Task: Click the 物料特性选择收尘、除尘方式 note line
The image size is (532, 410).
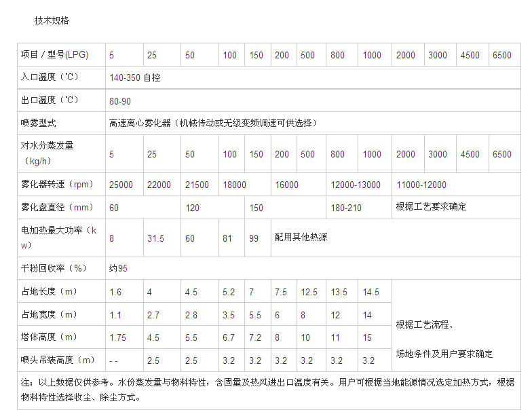Action: [x=81, y=398]
